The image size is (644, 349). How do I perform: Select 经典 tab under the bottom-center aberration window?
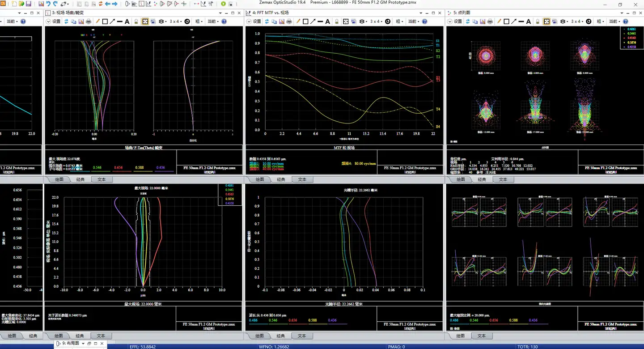tap(280, 336)
